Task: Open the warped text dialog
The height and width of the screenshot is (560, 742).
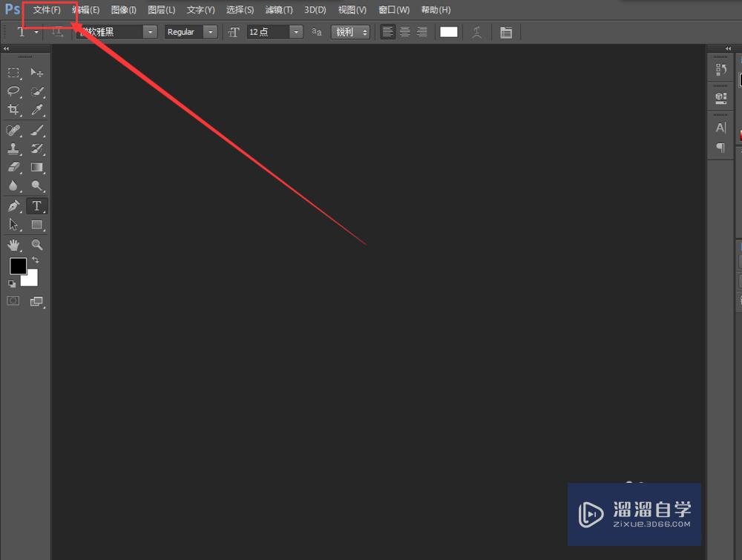Action: (476, 32)
